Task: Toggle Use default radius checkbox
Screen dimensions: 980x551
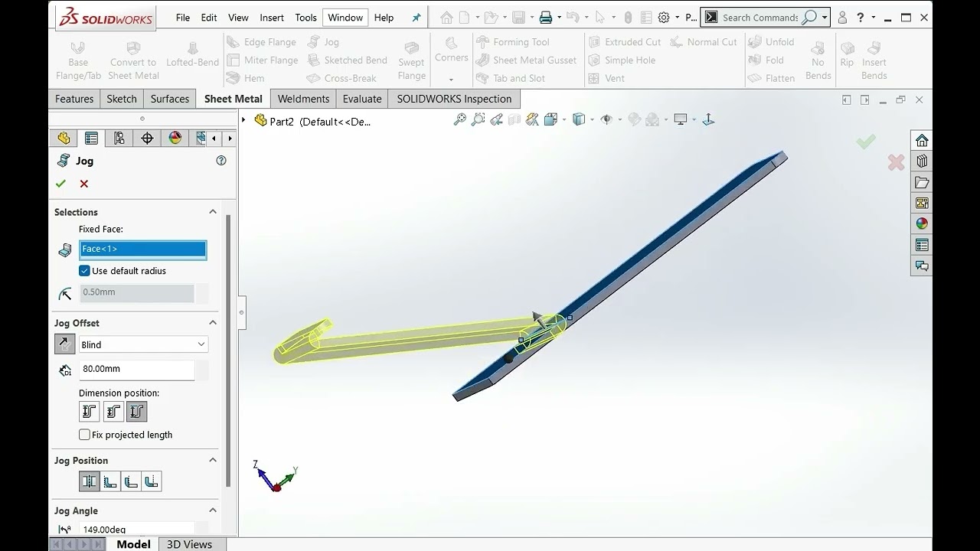Action: [84, 271]
